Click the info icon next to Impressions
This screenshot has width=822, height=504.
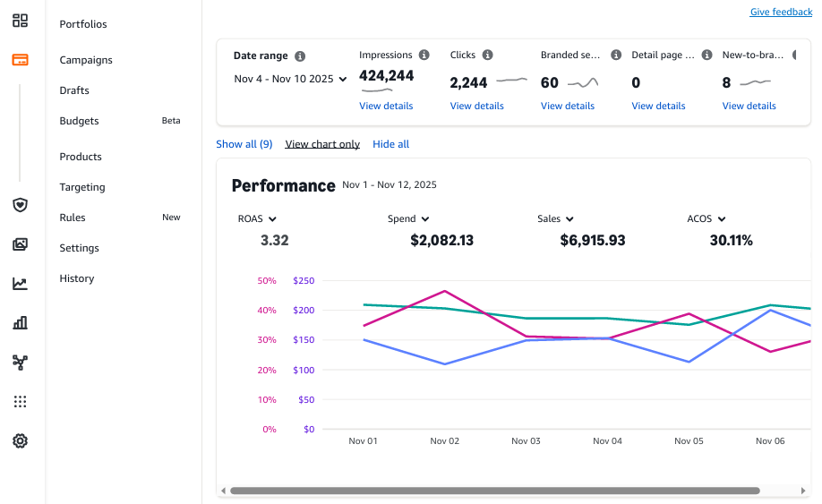(x=424, y=55)
